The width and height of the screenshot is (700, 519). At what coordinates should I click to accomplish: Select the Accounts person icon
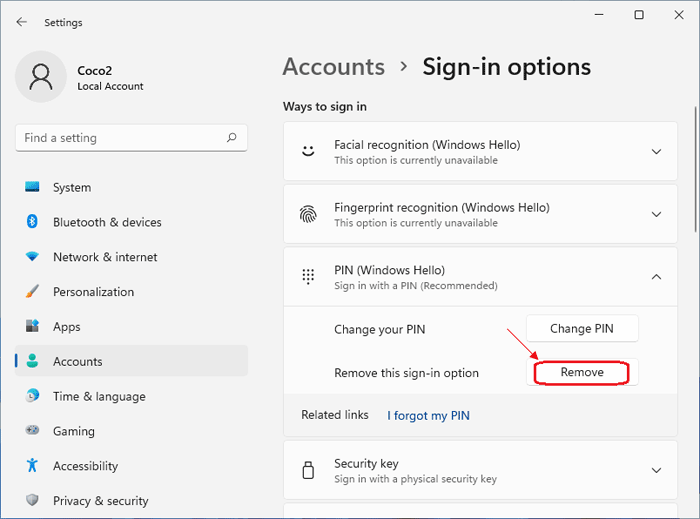click(32, 361)
